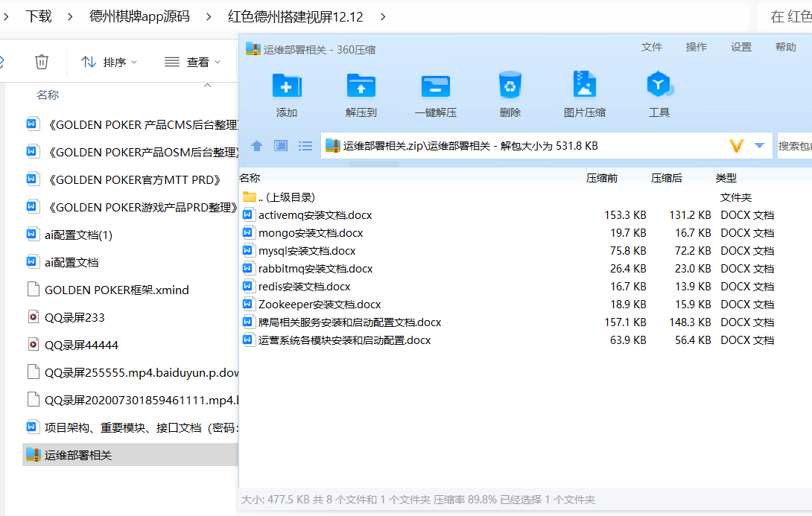Click the blank file icon of GOLDEN POKER框架.xmind
The height and width of the screenshot is (516, 812).
coord(33,289)
